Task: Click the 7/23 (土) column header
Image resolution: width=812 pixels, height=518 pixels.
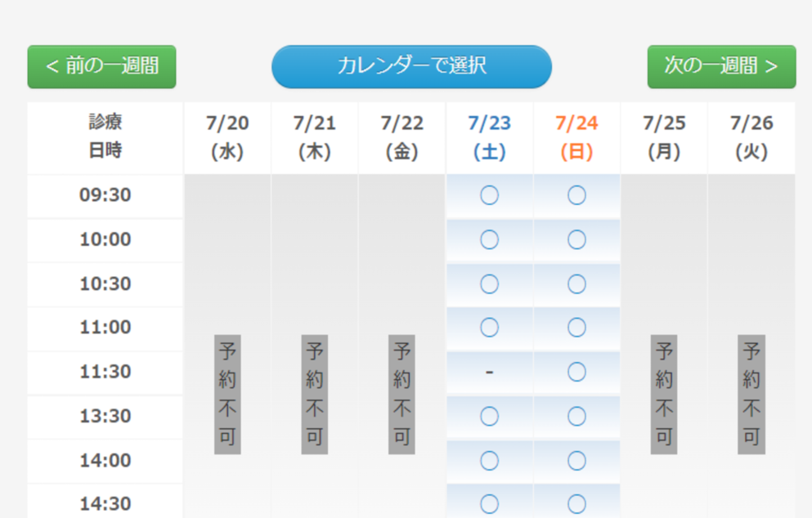Action: (489, 137)
